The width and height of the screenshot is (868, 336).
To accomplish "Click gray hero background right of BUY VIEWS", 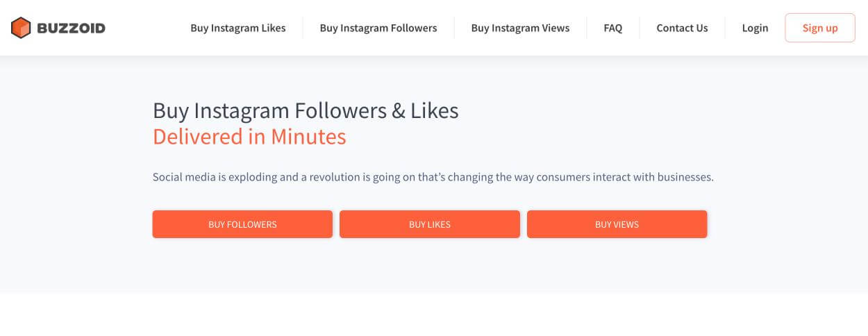I will (785, 224).
